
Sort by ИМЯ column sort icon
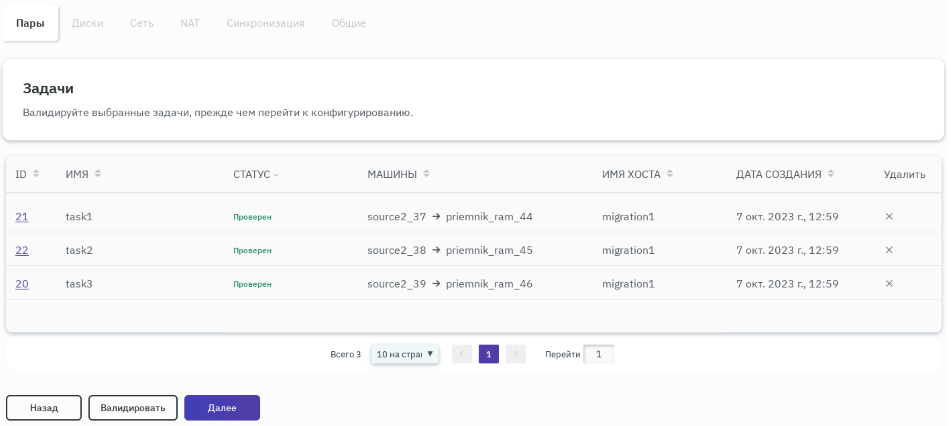click(97, 174)
